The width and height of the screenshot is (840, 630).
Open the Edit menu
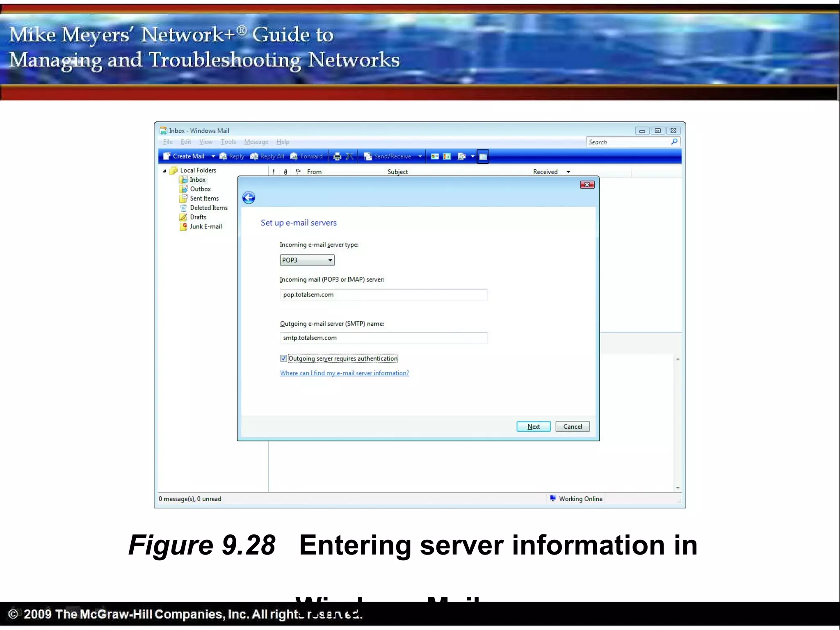pos(186,142)
